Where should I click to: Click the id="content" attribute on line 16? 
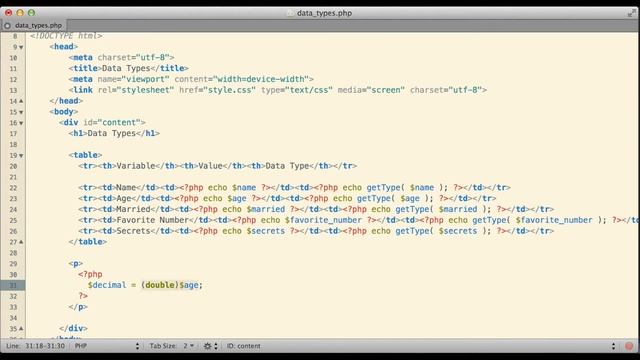click(x=112, y=122)
